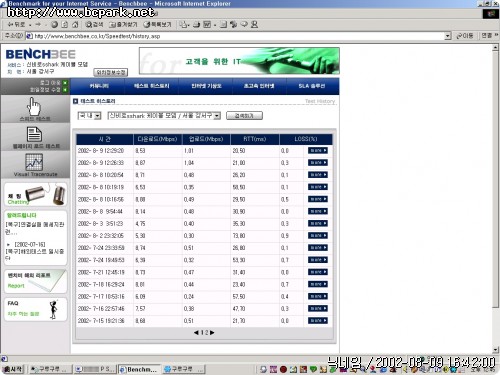Viewport: 500px width, 375px height.
Task: Open 즐겨찾기 favorites from the toolbar
Action: coord(123,25)
